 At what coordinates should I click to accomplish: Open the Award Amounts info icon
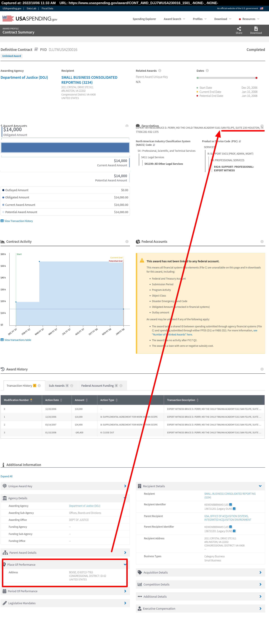click(127, 126)
